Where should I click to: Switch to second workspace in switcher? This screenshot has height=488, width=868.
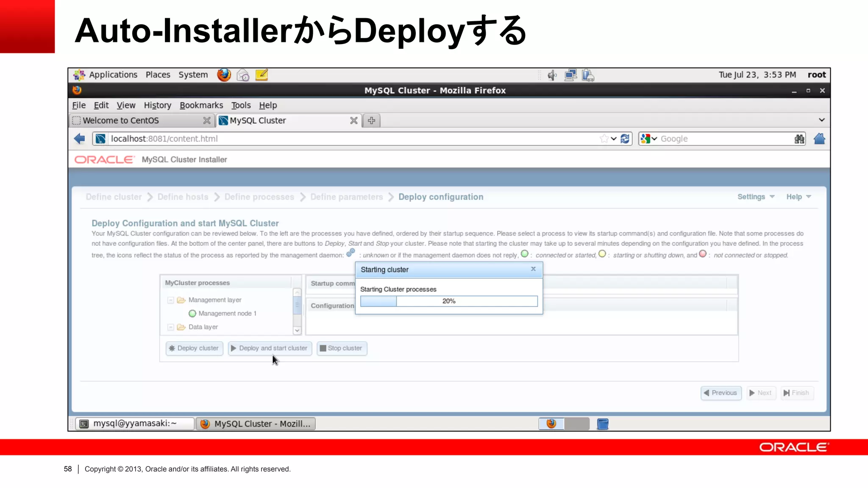coord(577,424)
